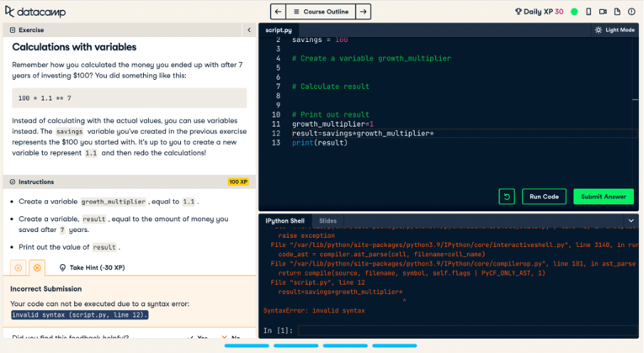Click the mobile phone icon in header
The height and width of the screenshot is (353, 644).
click(x=588, y=11)
